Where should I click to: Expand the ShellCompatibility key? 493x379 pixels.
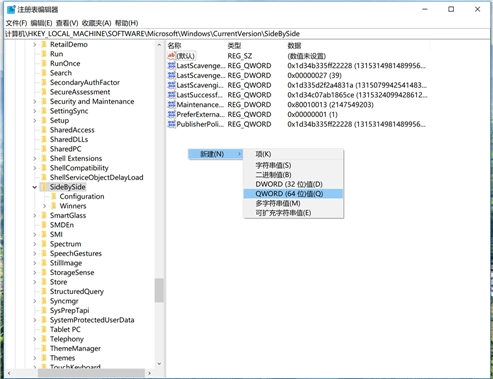[x=35, y=168]
